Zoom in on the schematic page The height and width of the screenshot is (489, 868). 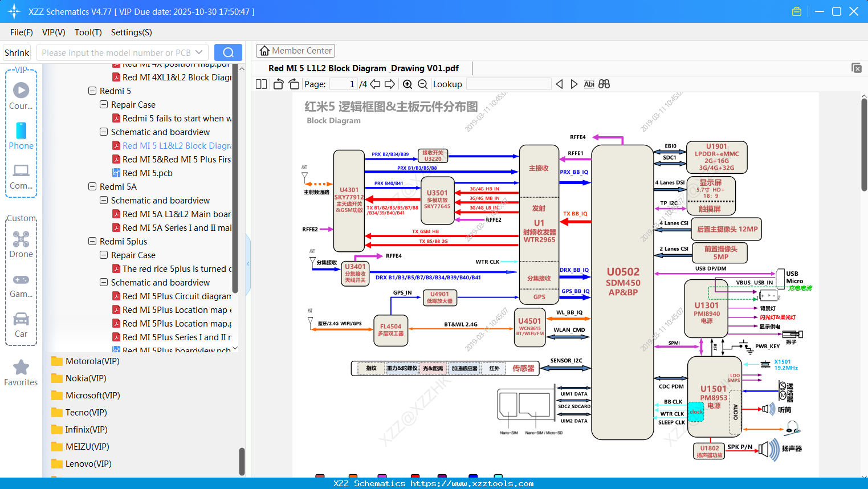tap(407, 84)
